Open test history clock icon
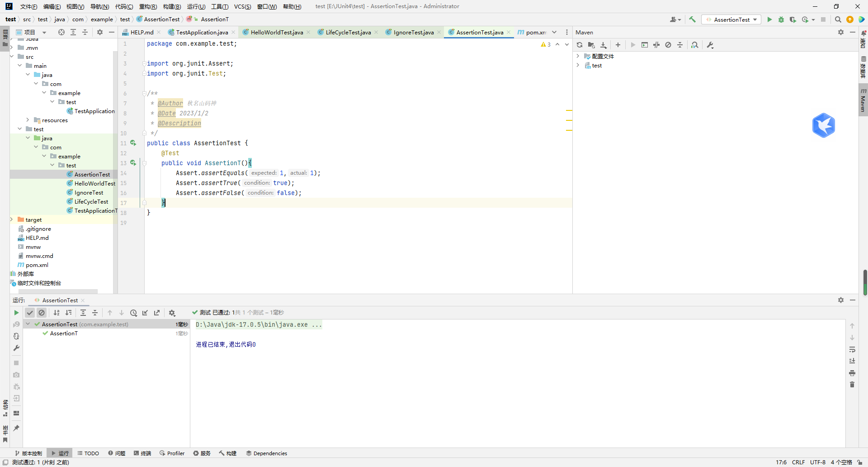This screenshot has height=467, width=868. pos(133,313)
